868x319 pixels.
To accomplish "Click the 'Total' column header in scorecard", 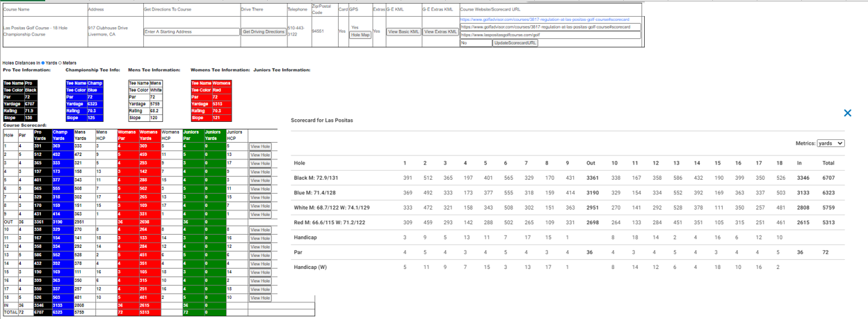I will coord(828,163).
